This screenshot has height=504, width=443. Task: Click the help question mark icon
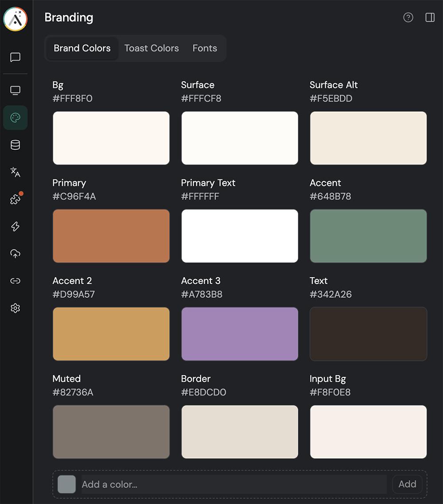[408, 17]
